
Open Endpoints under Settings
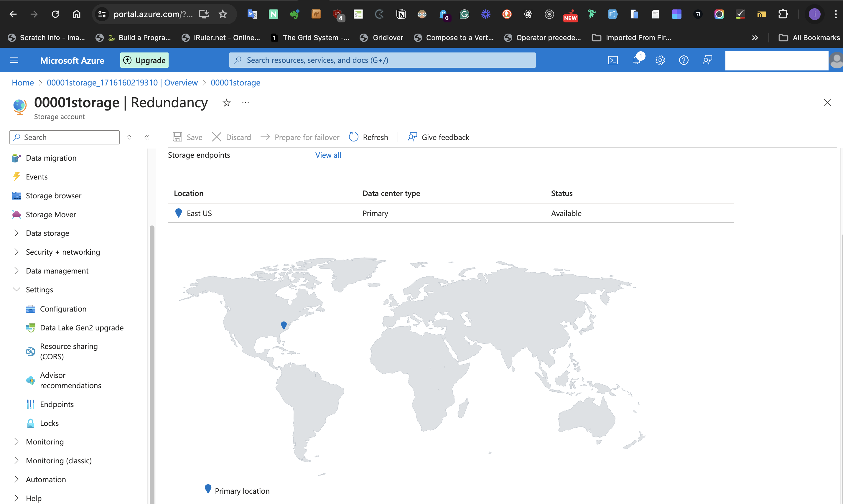[57, 404]
